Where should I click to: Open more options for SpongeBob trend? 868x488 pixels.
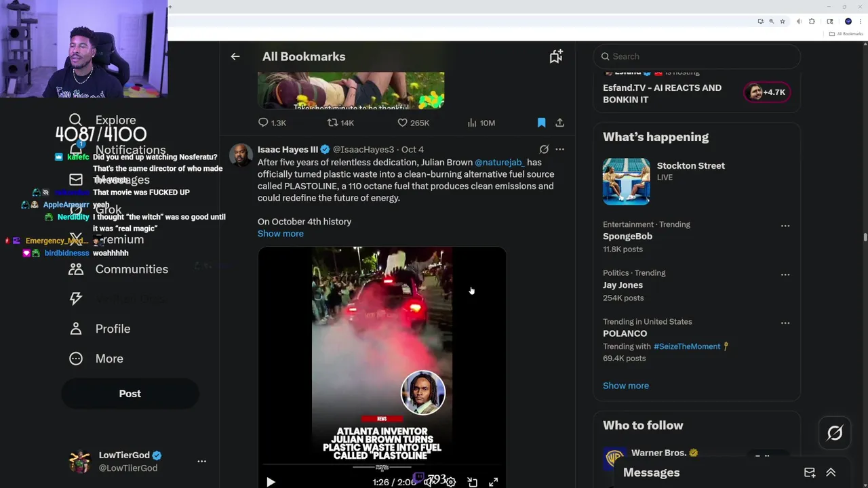coord(785,226)
